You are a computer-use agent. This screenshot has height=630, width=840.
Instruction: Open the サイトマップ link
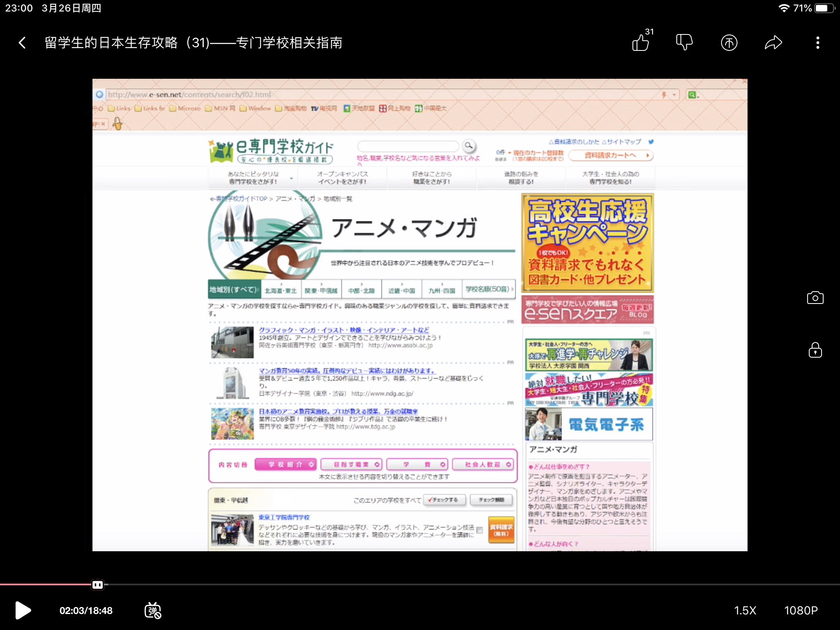[x=621, y=142]
